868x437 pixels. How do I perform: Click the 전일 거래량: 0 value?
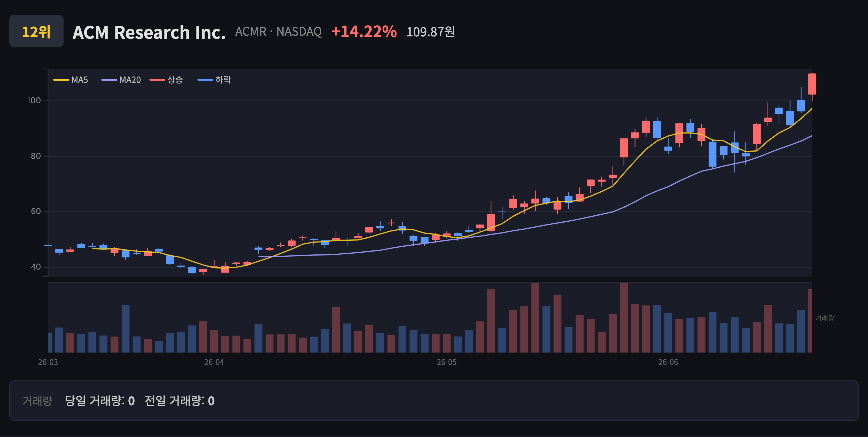pyautogui.click(x=180, y=401)
